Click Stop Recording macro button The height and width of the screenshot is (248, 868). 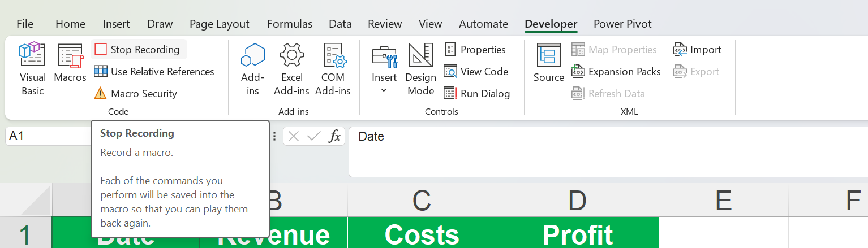pyautogui.click(x=138, y=50)
